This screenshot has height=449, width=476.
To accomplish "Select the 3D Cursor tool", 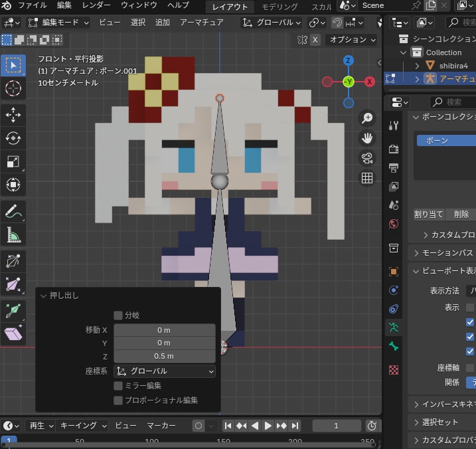I will 13,88.
